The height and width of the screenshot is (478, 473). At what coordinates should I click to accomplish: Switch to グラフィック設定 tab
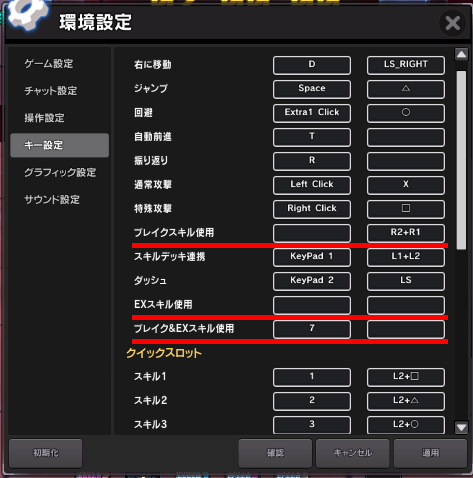point(60,172)
